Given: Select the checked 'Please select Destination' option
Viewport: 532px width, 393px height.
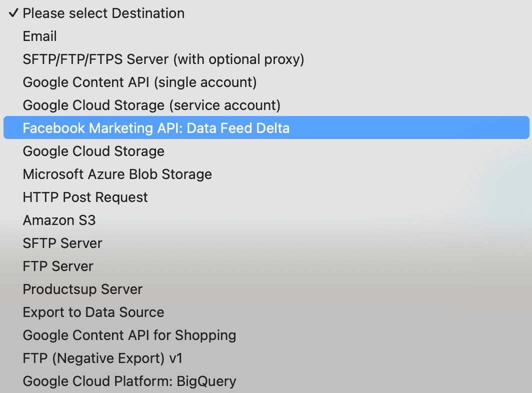Looking at the screenshot, I should [266, 13].
